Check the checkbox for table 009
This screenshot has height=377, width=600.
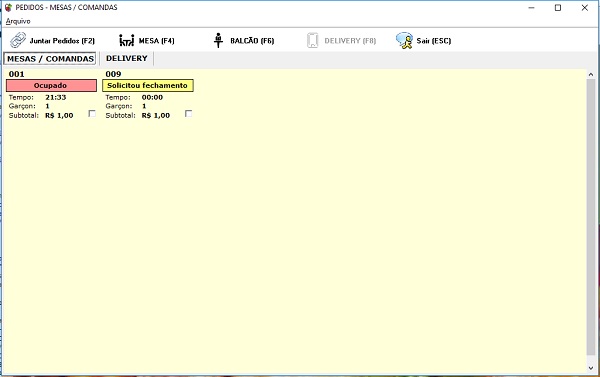188,114
